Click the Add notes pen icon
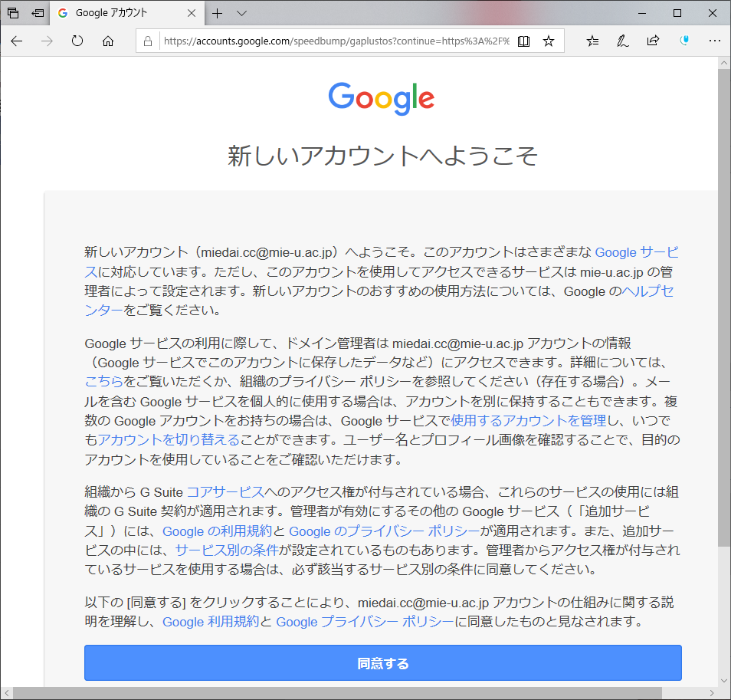Image resolution: width=731 pixels, height=700 pixels. click(622, 41)
